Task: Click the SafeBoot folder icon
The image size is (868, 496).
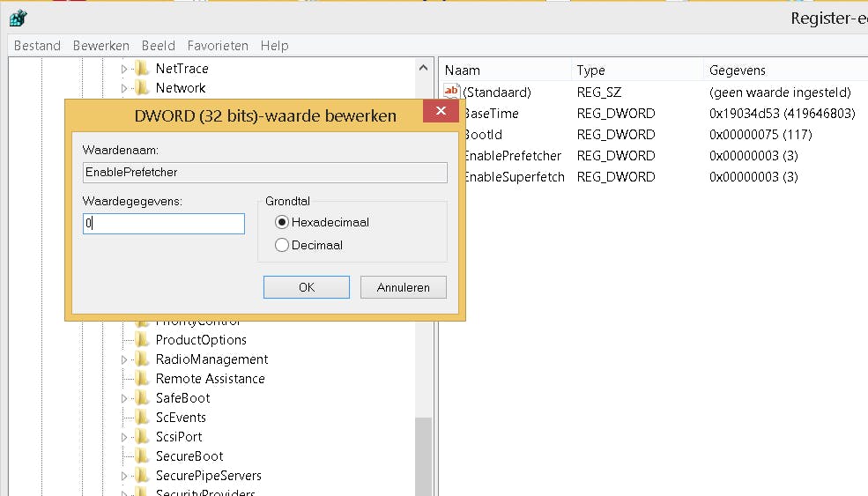Action: [x=142, y=397]
